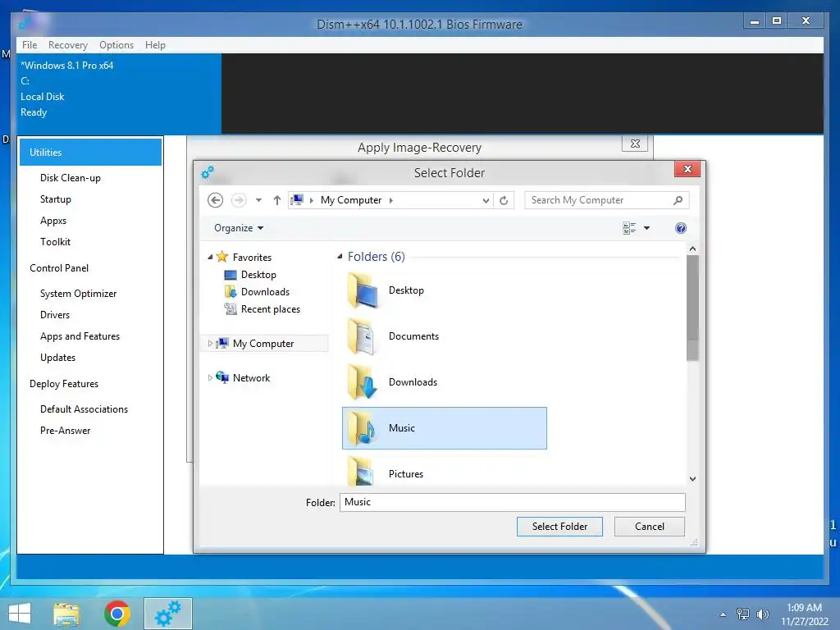This screenshot has height=630, width=840.
Task: Collapse the Favorites tree node
Action: click(210, 257)
